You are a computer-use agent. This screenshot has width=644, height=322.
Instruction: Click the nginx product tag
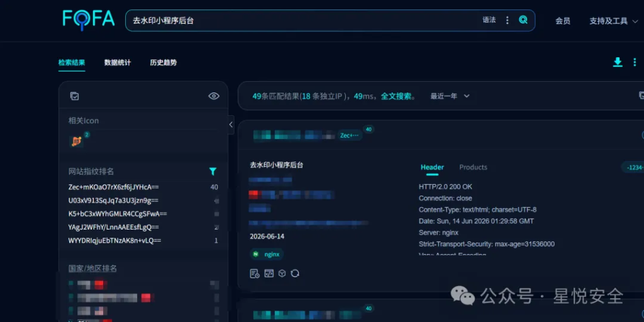coord(267,254)
